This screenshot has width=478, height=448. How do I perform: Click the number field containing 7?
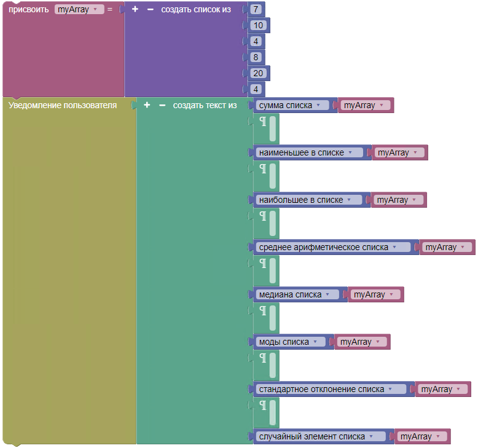pos(256,9)
